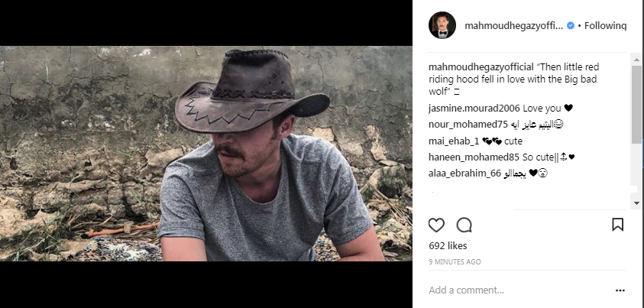The image size is (644, 308).
Task: Open the three-dots more options menu
Action: click(x=620, y=290)
